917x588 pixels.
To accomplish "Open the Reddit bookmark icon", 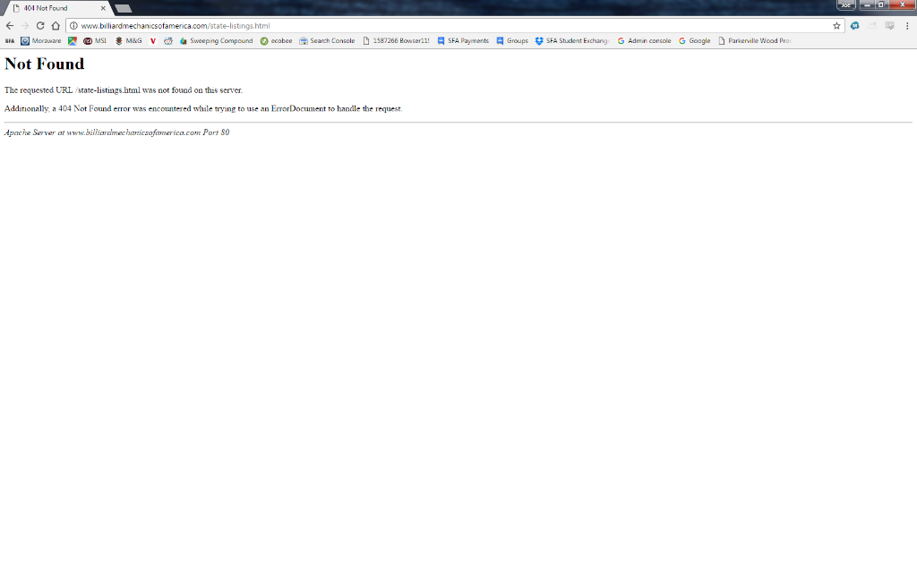I will (167, 41).
